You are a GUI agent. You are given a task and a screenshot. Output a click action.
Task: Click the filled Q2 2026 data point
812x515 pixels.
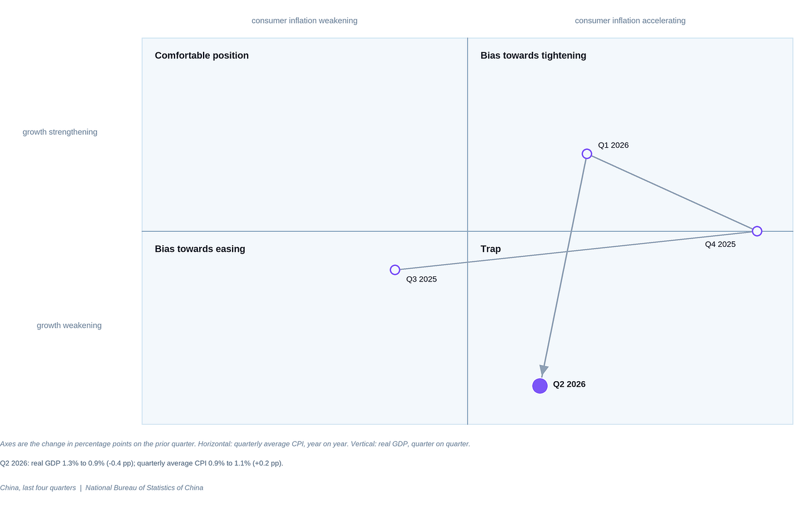(x=540, y=386)
